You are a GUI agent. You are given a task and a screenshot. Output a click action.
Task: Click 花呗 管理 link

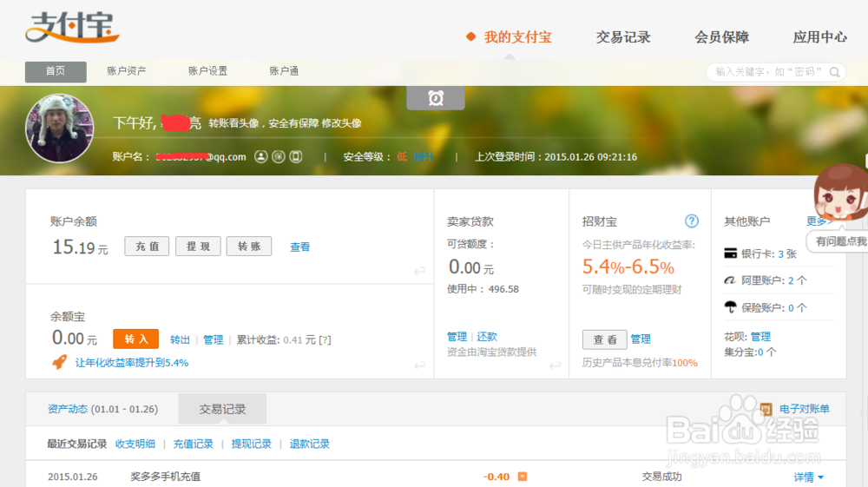coord(760,337)
